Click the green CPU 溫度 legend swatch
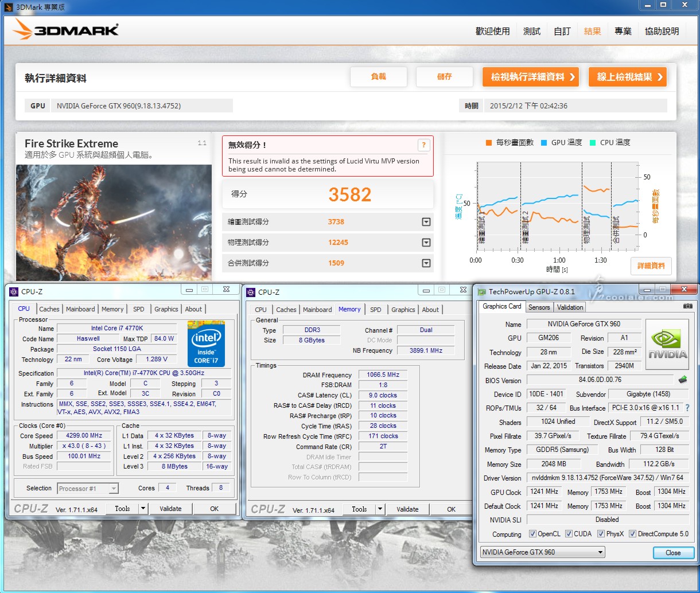Screen dimensions: 700x593 coord(592,143)
